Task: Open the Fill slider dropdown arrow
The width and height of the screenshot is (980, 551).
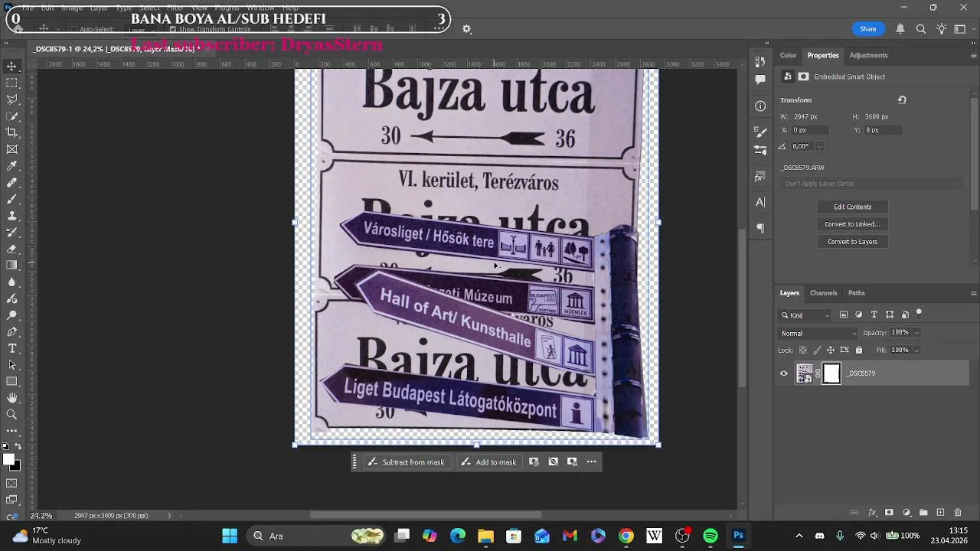Action: 916,350
